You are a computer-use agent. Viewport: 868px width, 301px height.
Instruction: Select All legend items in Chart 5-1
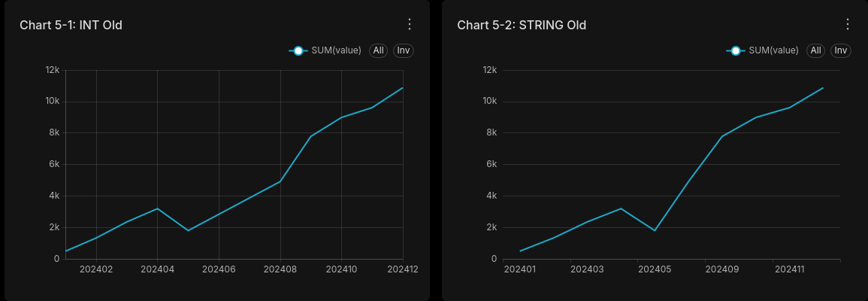pos(378,50)
